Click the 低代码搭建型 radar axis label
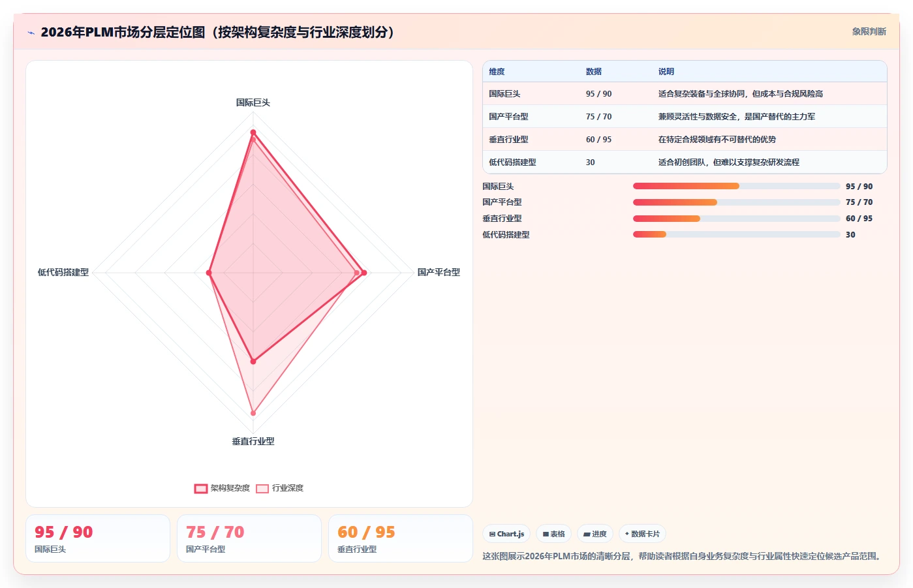The height and width of the screenshot is (588, 913). (x=63, y=272)
